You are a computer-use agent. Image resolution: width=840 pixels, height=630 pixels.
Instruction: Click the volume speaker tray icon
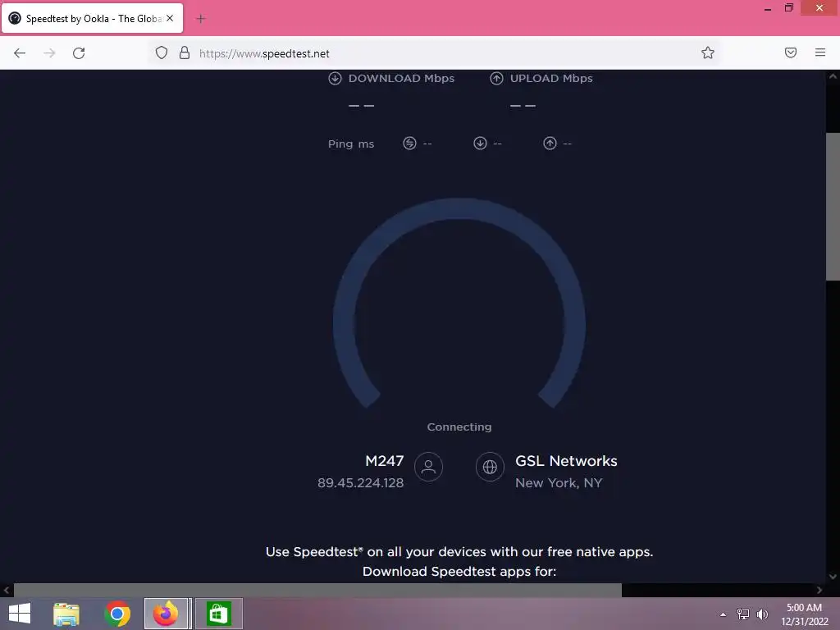762,614
